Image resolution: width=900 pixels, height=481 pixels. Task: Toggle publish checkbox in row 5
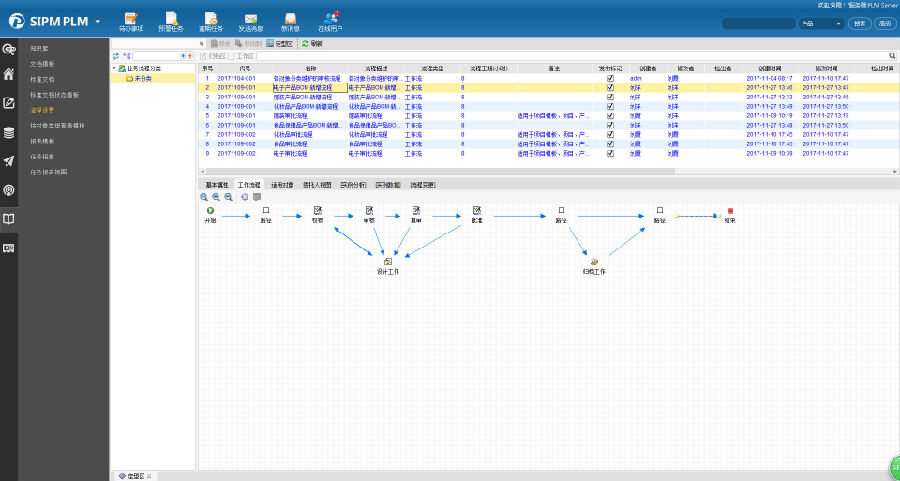pos(610,116)
